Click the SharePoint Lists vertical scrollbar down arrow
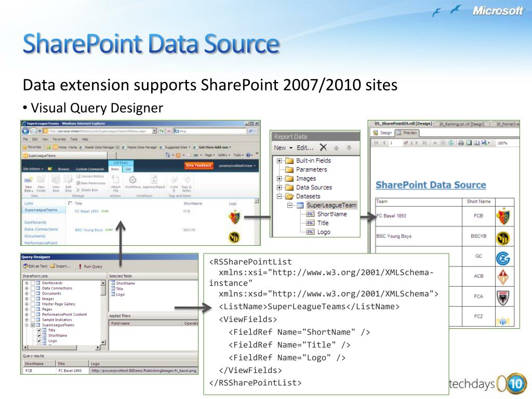The width and height of the screenshot is (532, 399). [103, 342]
